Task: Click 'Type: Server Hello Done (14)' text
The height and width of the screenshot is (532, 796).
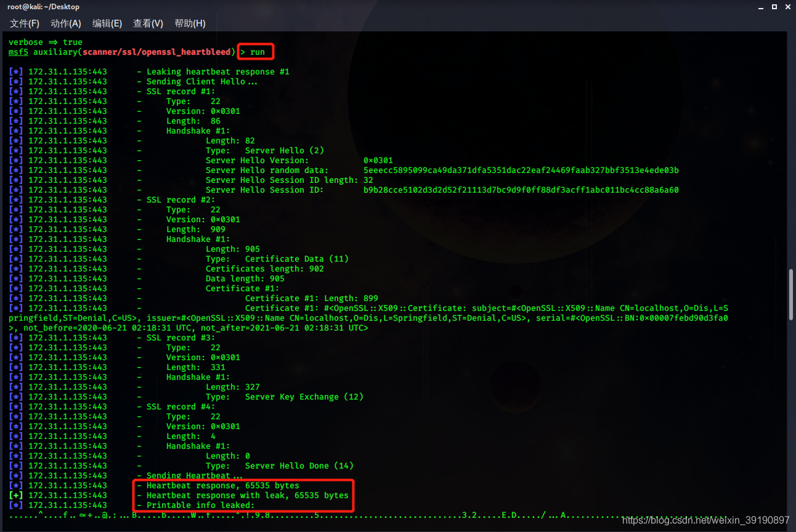Action: (280, 466)
